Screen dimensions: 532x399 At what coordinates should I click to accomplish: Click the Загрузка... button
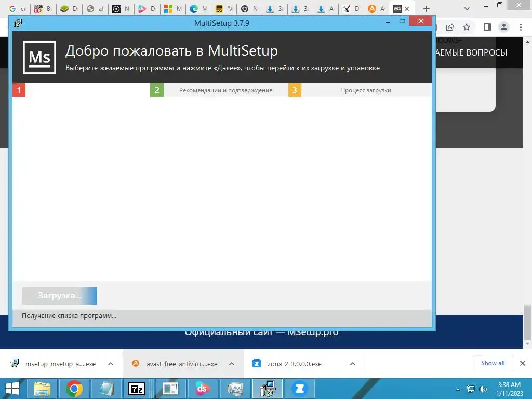tap(59, 296)
